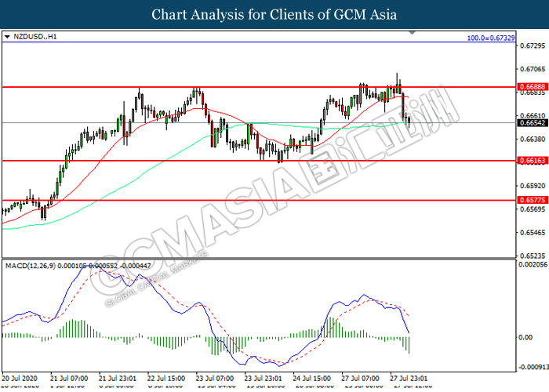Click the chart shift triangle marker
This screenshot has height=392, width=549.
click(412, 33)
